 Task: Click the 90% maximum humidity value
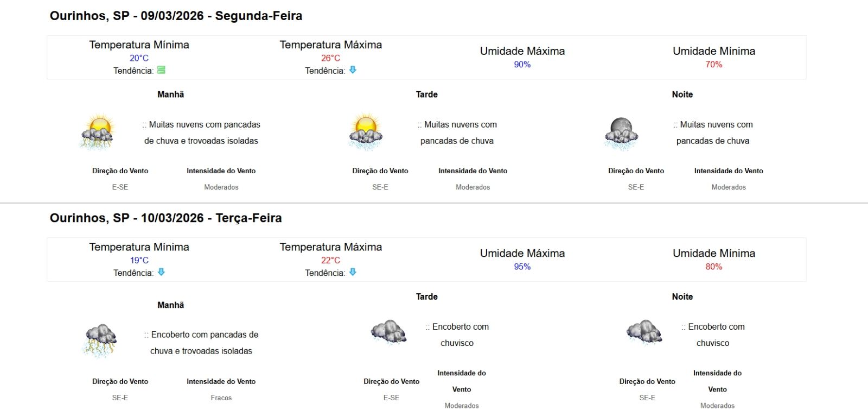(x=522, y=65)
